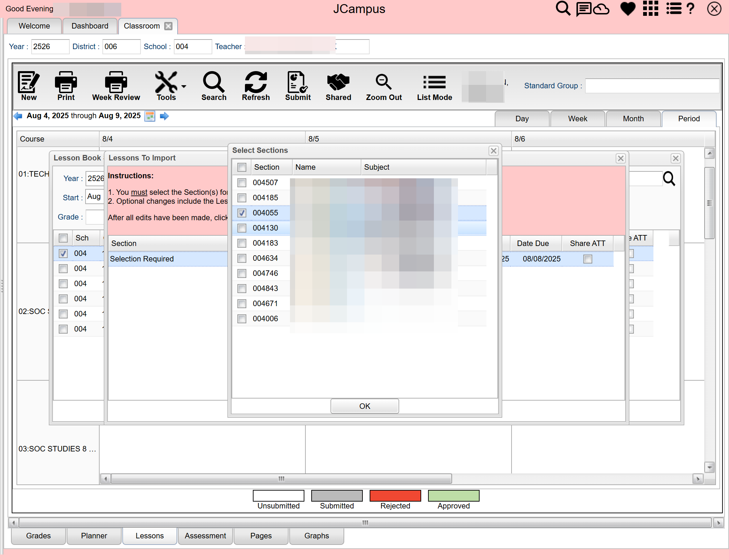This screenshot has height=560, width=729.
Task: Open the Planner bottom tab
Action: tap(94, 536)
